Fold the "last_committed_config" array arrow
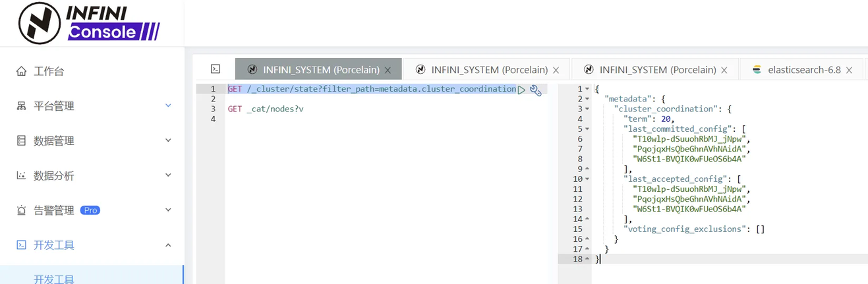The width and height of the screenshot is (868, 284). [x=587, y=129]
